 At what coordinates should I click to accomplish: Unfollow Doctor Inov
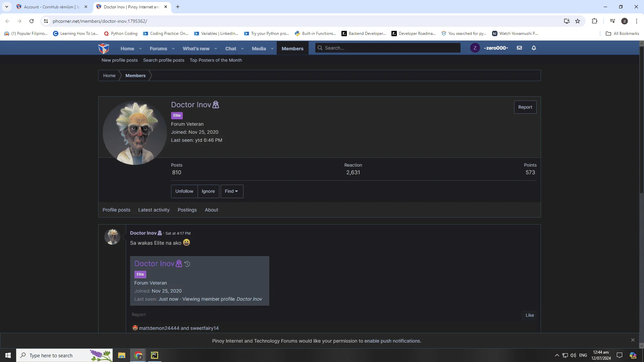click(x=184, y=191)
